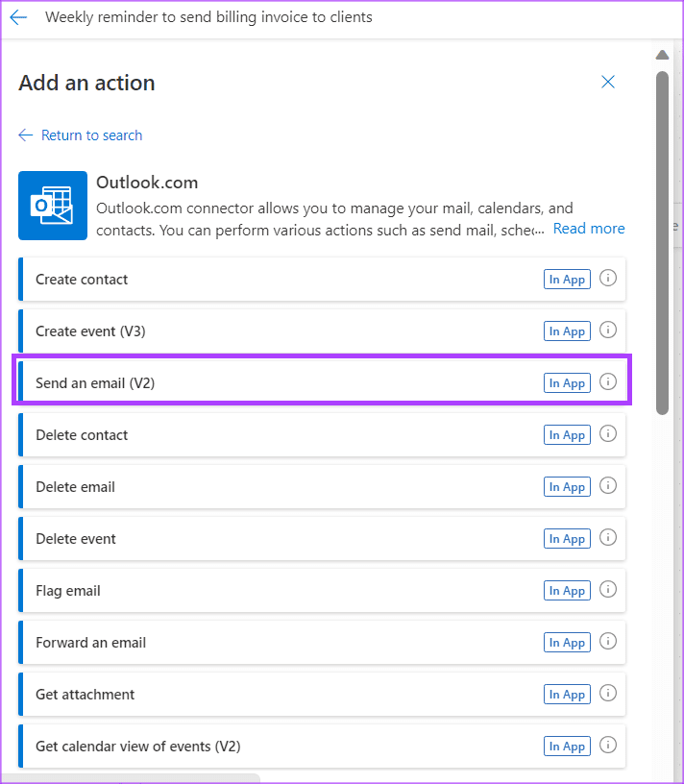Select the Create contact action
The height and width of the screenshot is (784, 684).
[x=82, y=280]
